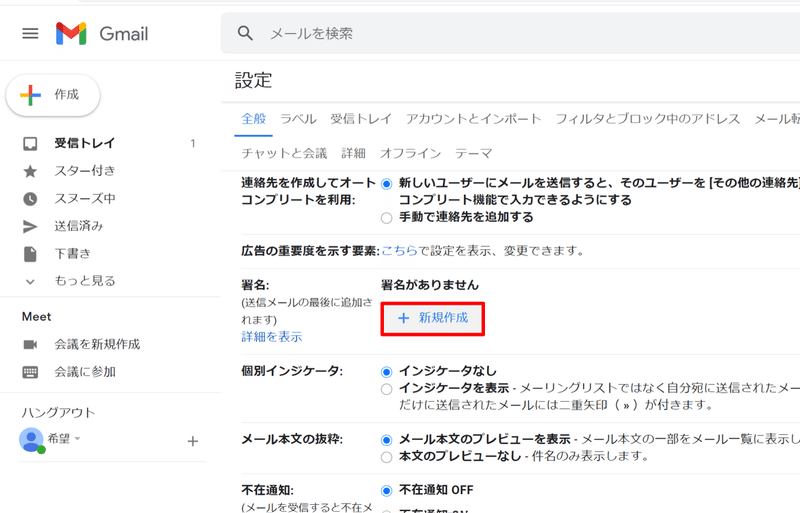800x513 pixels.
Task: Click the send arrow icon for 送信済み
Action: click(30, 226)
